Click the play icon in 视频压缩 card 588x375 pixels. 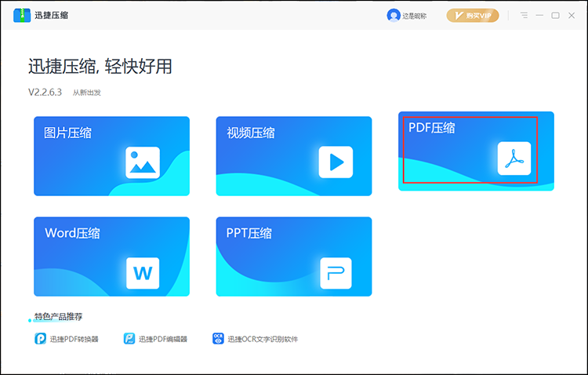pyautogui.click(x=336, y=162)
